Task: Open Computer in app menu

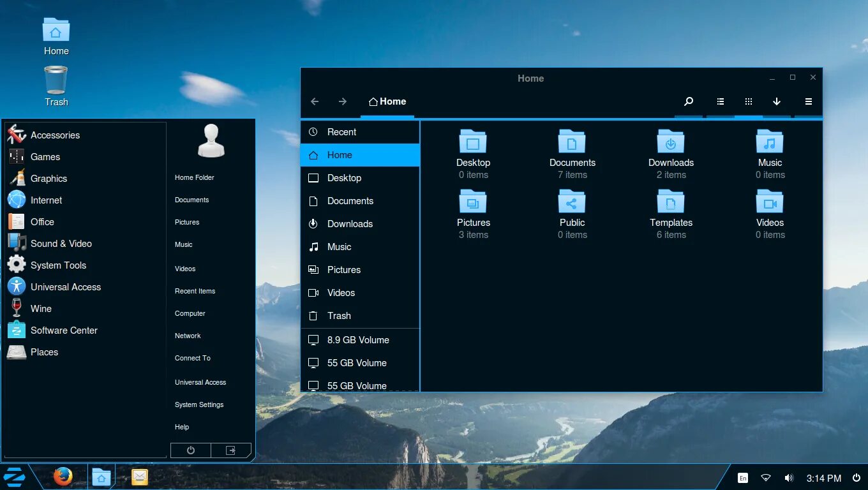Action: click(190, 313)
